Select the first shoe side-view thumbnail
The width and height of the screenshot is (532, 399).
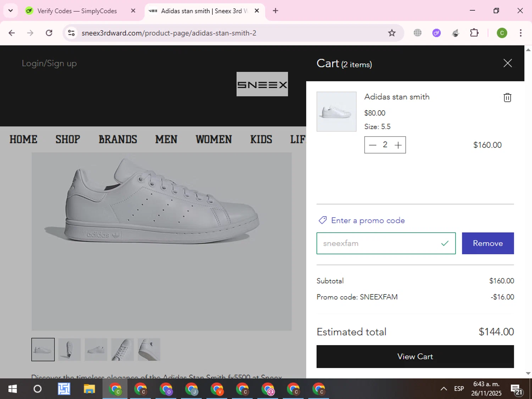43,349
